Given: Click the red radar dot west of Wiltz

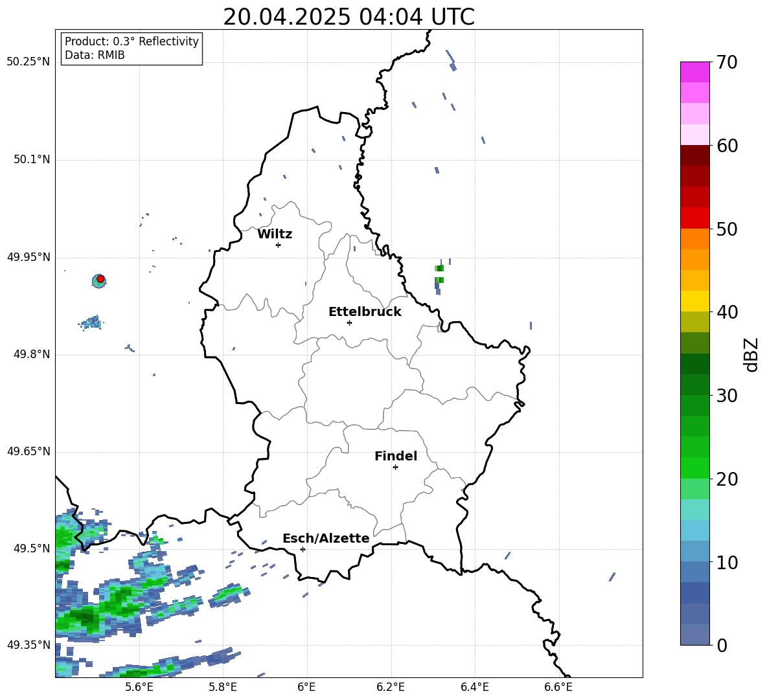Looking at the screenshot, I should 100,279.
